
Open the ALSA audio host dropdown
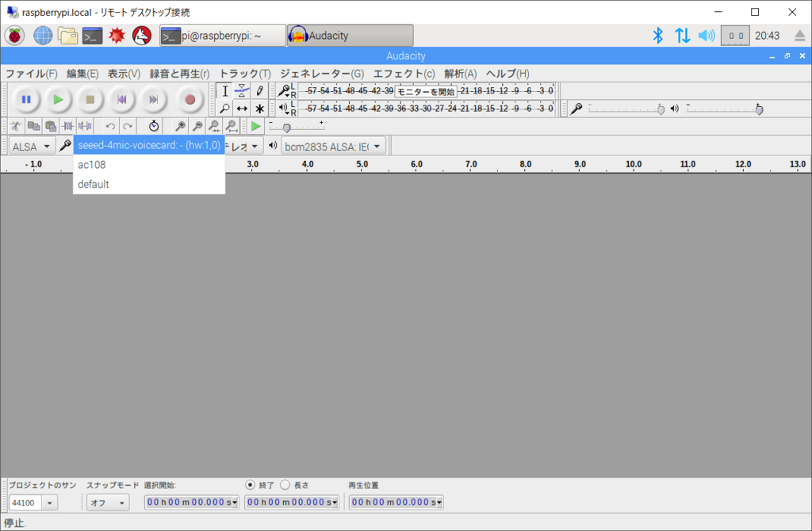click(32, 147)
